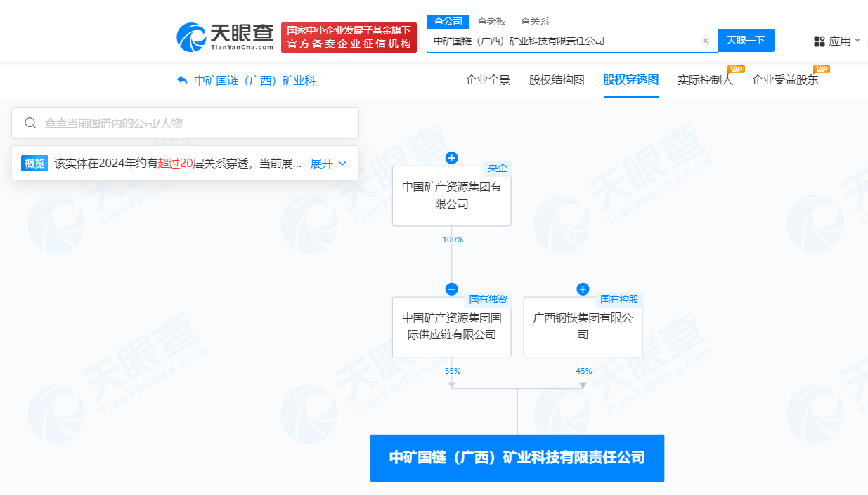This screenshot has height=495, width=868.
Task: Click the 45% ownership label
Action: [x=584, y=371]
